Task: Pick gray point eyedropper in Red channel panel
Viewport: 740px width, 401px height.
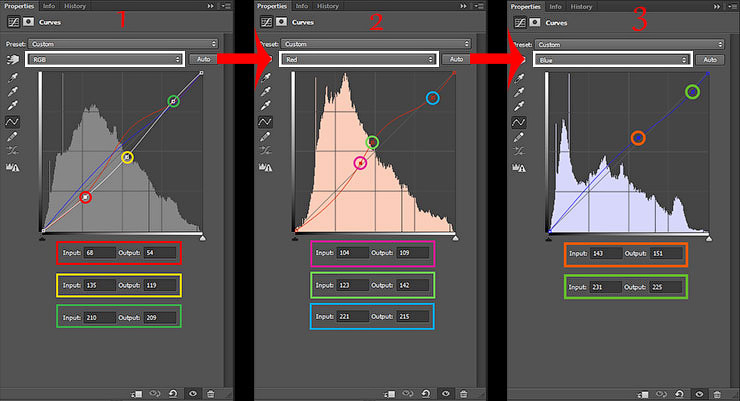Action: click(266, 91)
